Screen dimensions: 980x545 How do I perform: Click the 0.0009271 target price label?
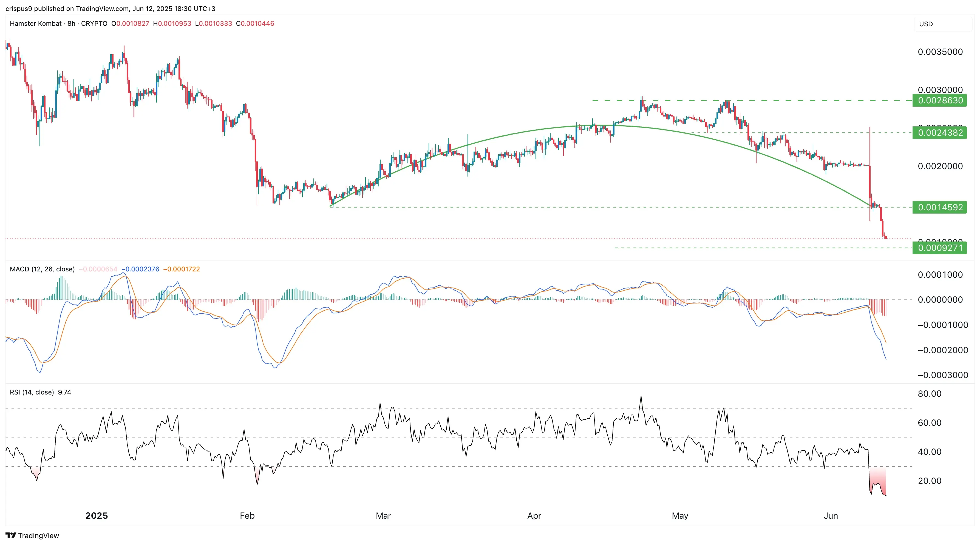940,248
